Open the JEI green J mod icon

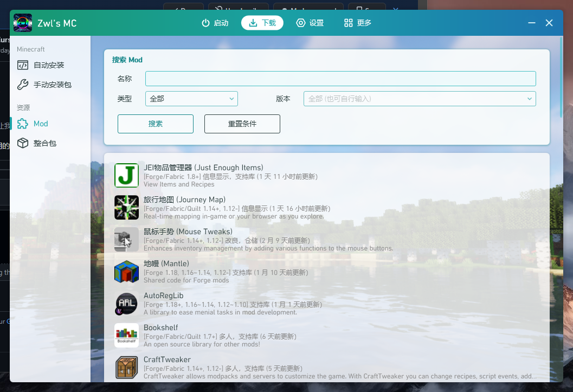126,175
